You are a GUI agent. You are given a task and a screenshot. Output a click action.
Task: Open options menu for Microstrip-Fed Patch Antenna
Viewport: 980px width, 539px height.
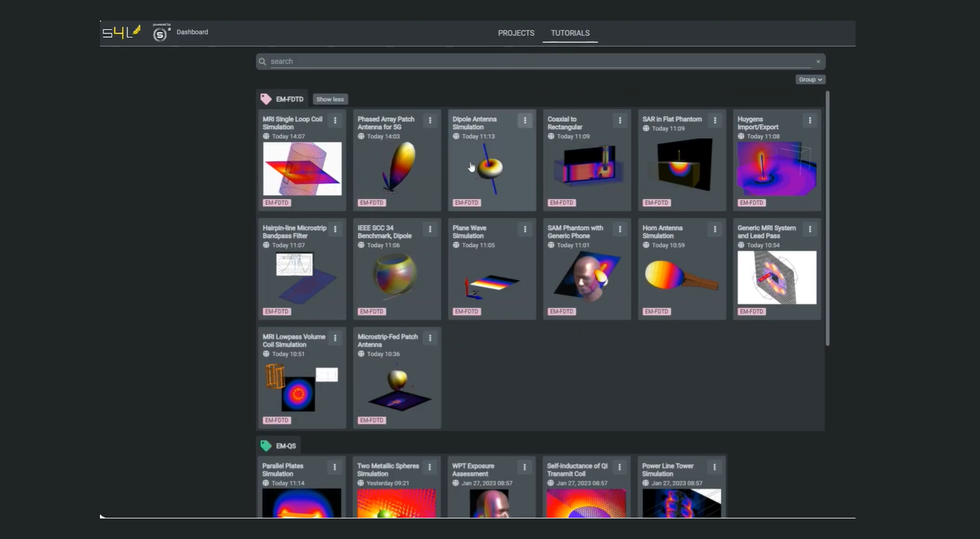click(x=430, y=338)
